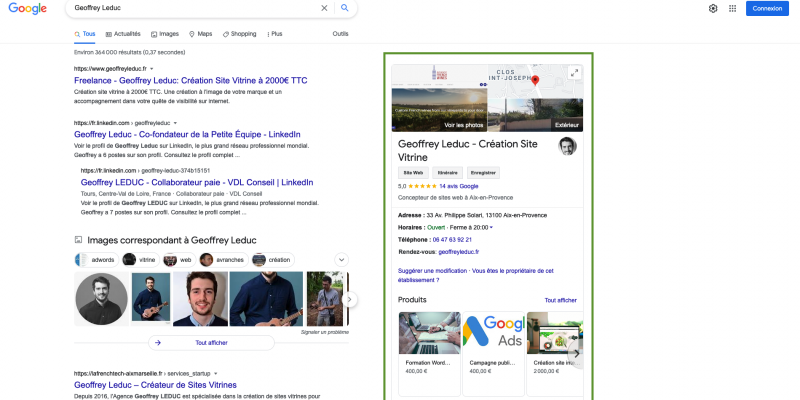Open the Plus menu
This screenshot has width=800, height=400.
[x=274, y=34]
